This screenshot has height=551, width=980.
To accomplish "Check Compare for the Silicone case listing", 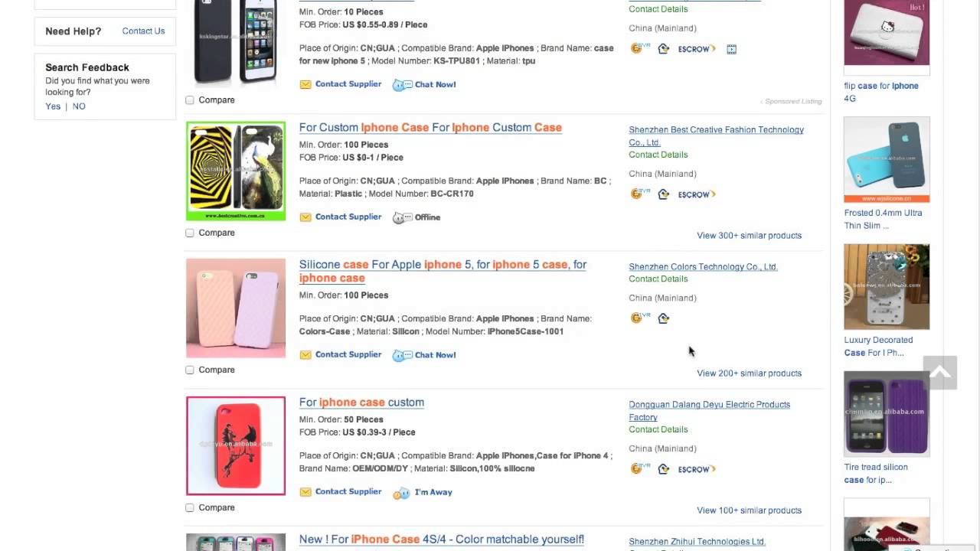I will pos(190,370).
